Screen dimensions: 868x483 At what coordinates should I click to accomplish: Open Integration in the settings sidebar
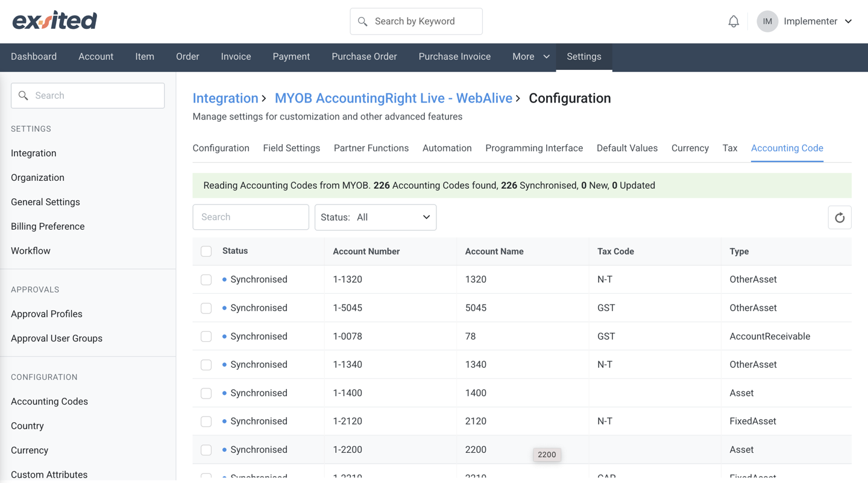click(34, 153)
